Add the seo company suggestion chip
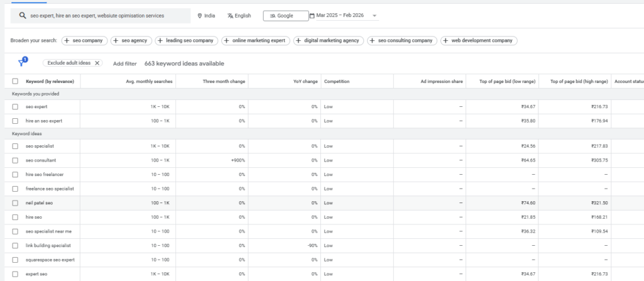The height and width of the screenshot is (281, 644). click(85, 41)
